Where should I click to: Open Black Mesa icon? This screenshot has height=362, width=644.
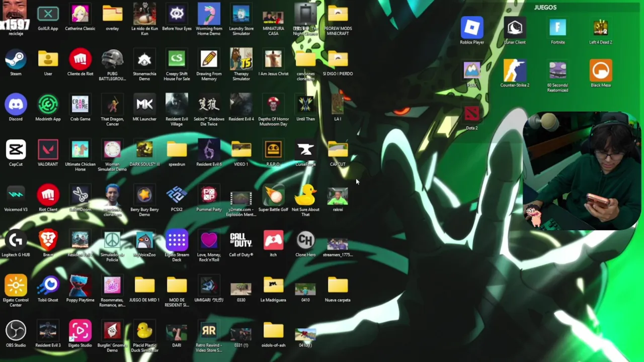coord(600,71)
